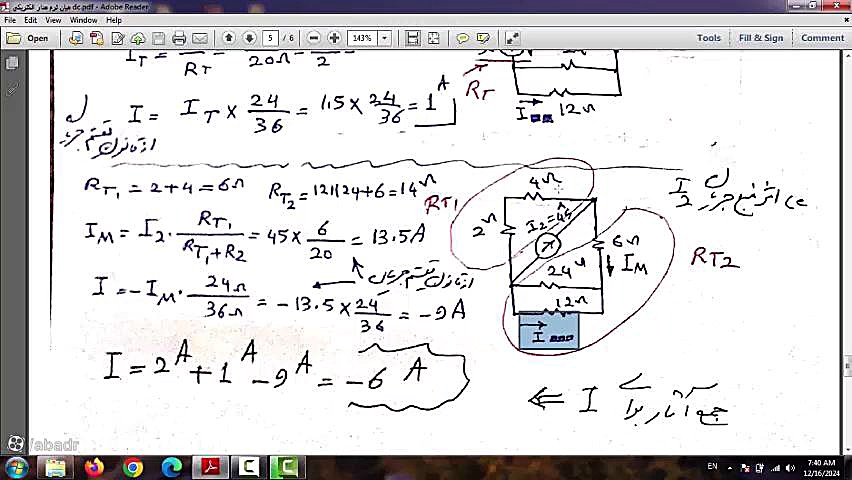Open the Comment pane

point(823,38)
